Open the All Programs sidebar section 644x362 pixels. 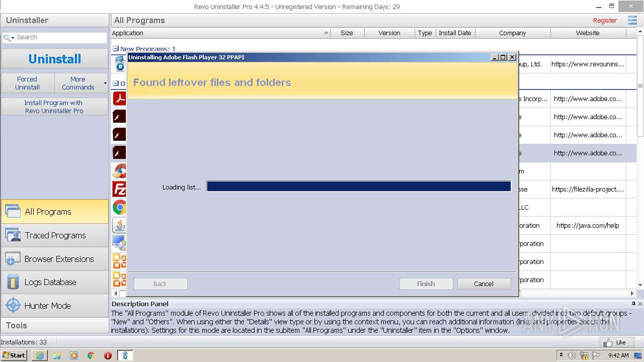(54, 212)
